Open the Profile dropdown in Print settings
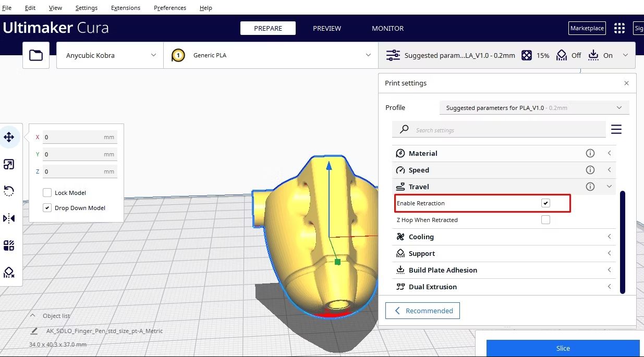The height and width of the screenshot is (357, 644). pos(534,108)
